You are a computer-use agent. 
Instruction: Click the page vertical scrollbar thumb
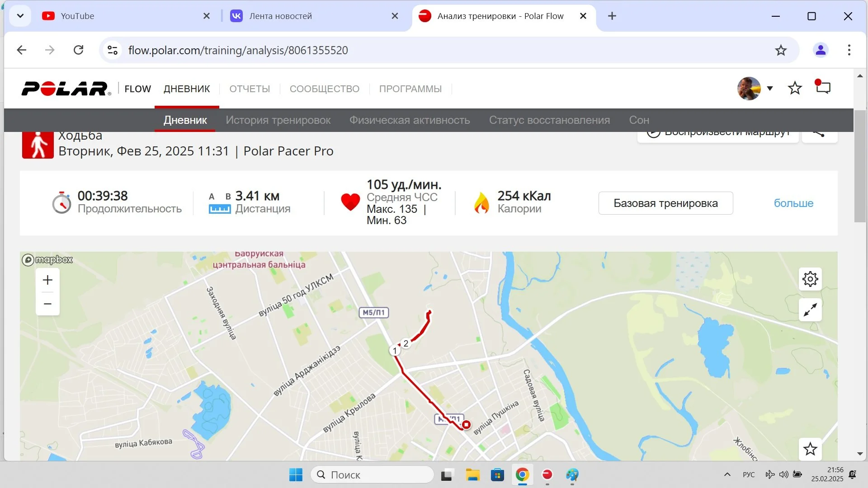coord(860,167)
